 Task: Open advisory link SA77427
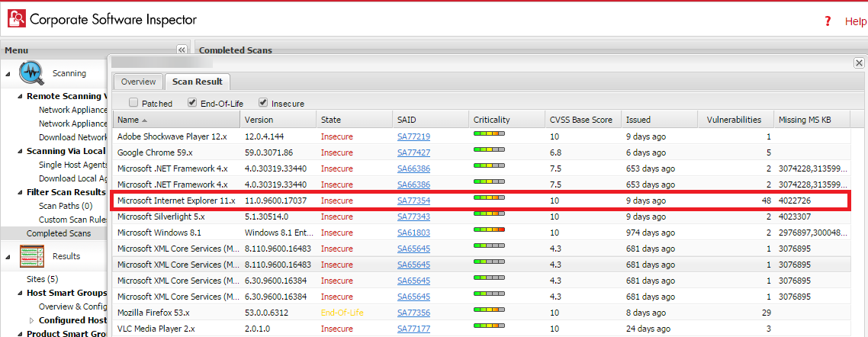pos(413,152)
